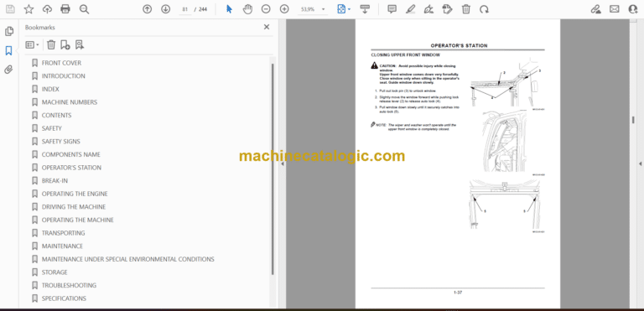Select DRIVING THE MACHINE bookmark

click(x=74, y=207)
